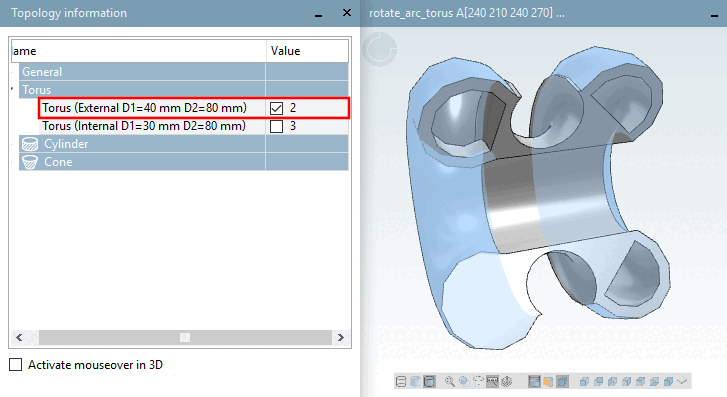The height and width of the screenshot is (397, 727).
Task: Select shaded with edges display mode
Action: click(429, 381)
